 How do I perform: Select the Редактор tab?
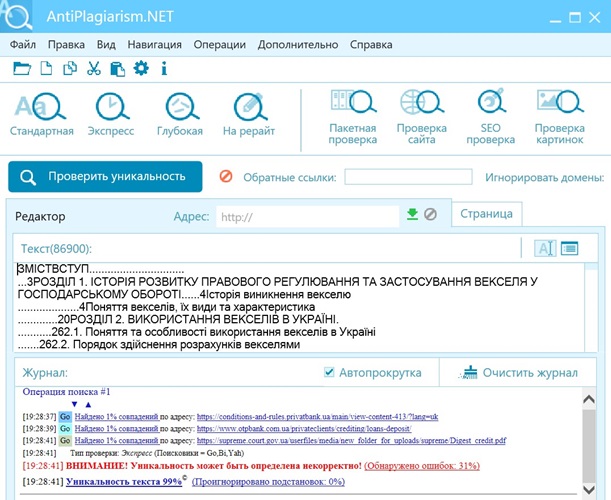pyautogui.click(x=40, y=216)
